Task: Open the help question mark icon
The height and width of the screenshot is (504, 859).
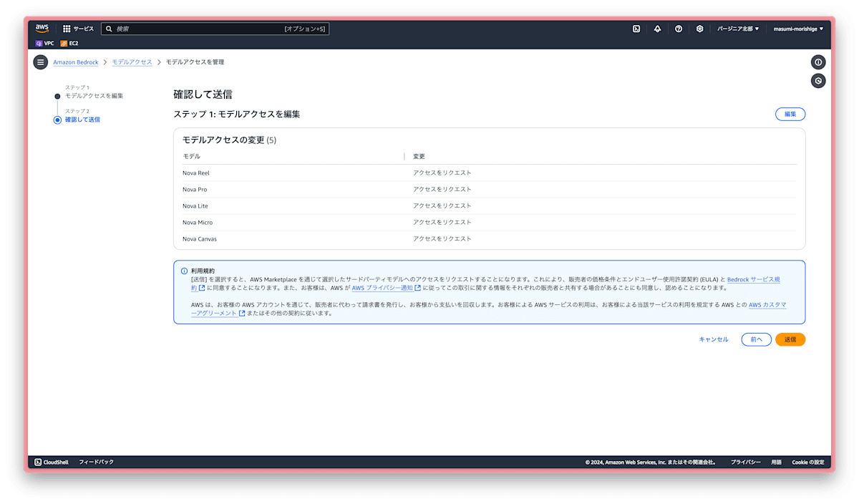Action: [679, 29]
